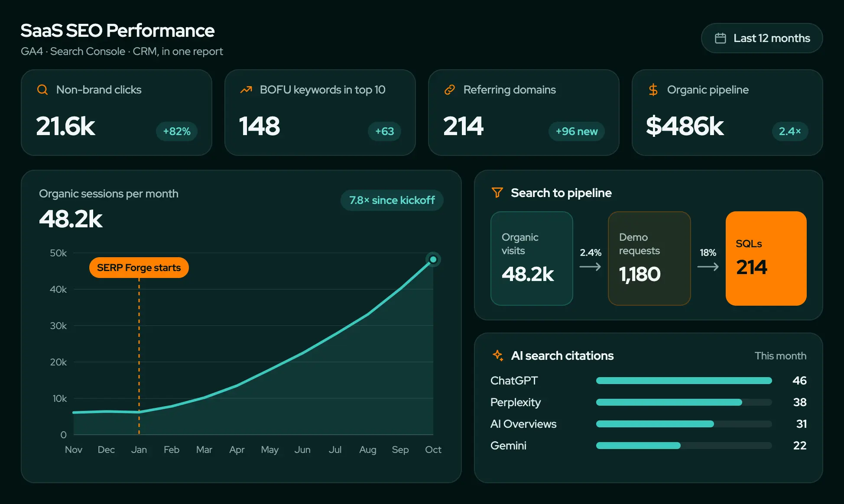Click the AI Overviews citations progress bar
This screenshot has height=504, width=844.
tap(684, 424)
